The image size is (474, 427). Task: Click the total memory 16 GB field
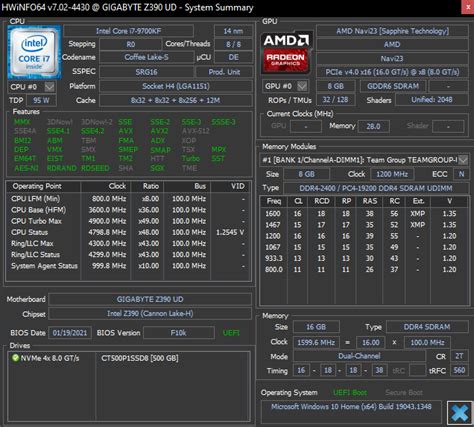[x=316, y=327]
